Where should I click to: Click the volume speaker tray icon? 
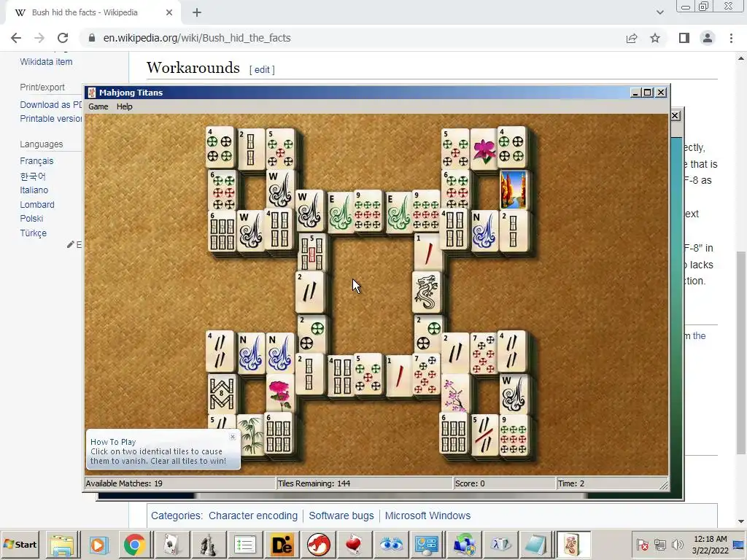(x=676, y=544)
